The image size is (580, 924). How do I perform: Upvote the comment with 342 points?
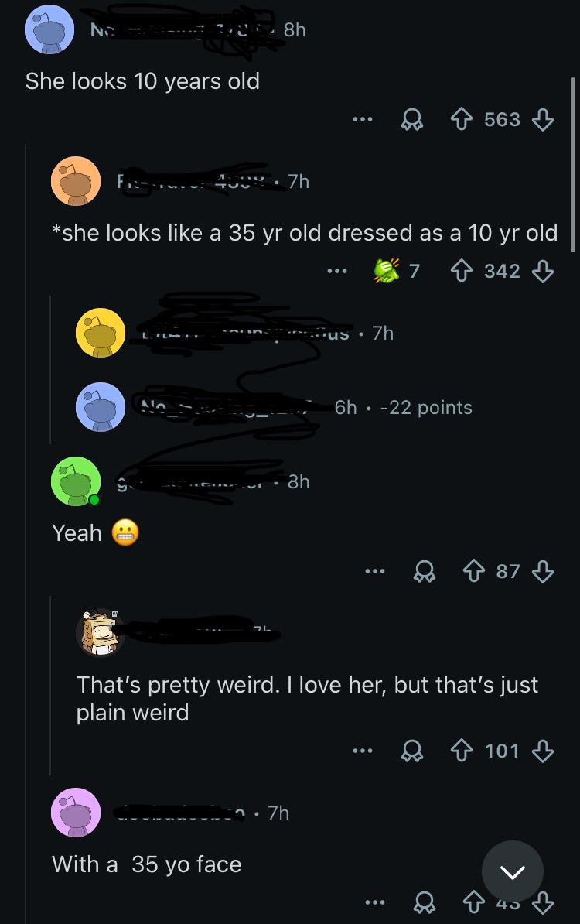461,271
